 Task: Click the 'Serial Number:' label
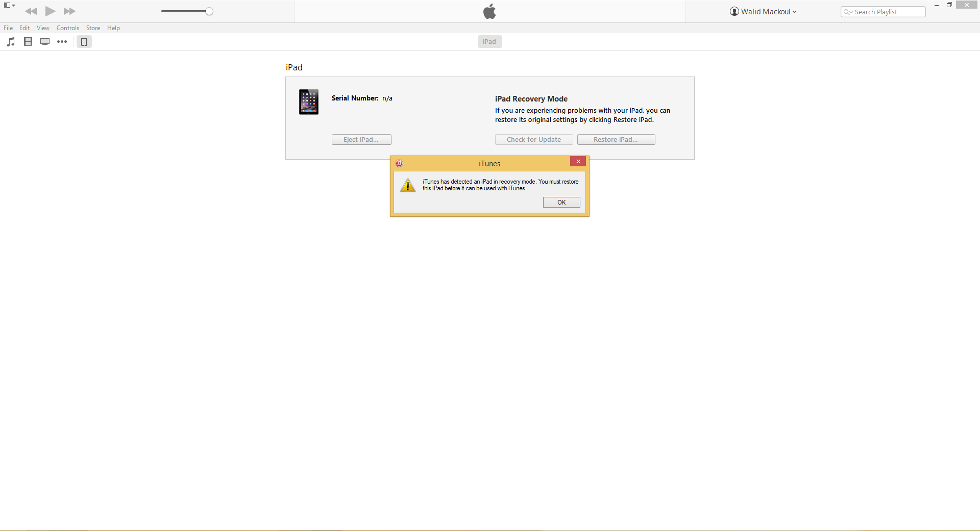(355, 98)
